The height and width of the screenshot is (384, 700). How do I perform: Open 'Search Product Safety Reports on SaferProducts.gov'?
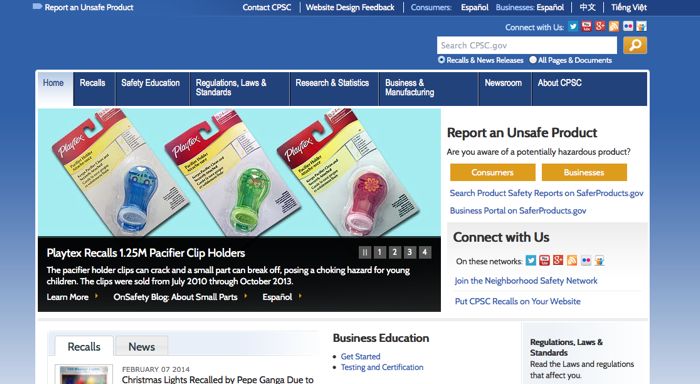click(x=546, y=193)
